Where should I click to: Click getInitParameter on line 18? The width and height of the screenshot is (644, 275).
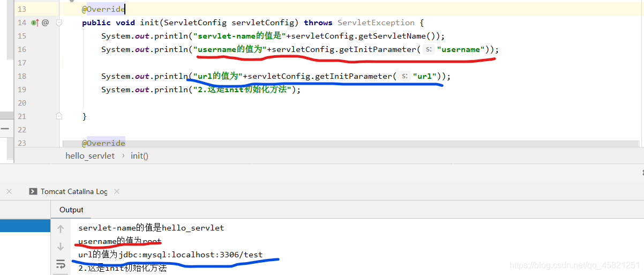(x=354, y=76)
